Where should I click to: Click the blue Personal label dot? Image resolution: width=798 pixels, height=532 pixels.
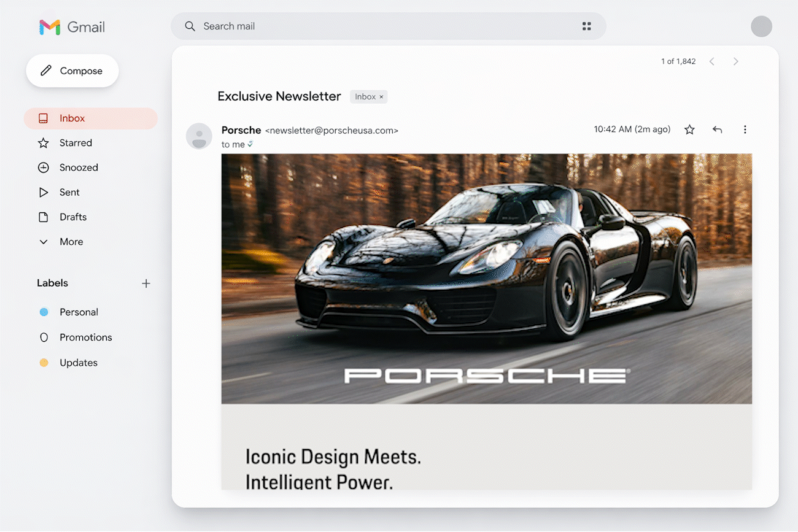(44, 312)
